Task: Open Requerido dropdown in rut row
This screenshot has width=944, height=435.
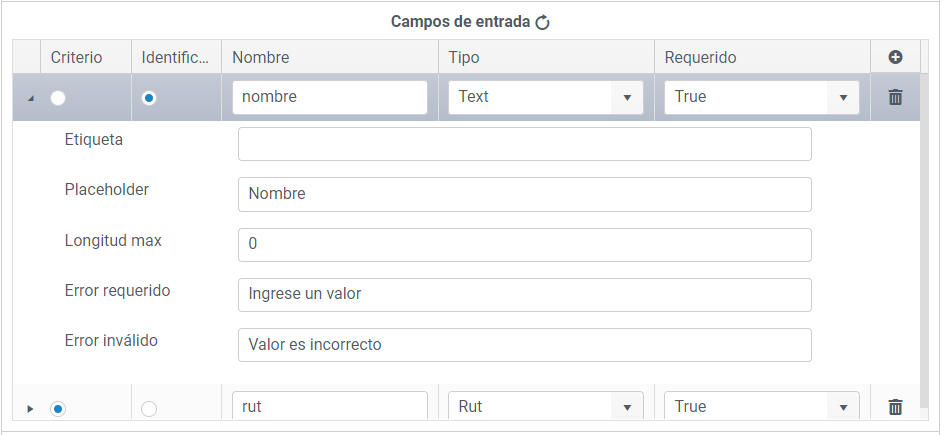Action: (762, 406)
